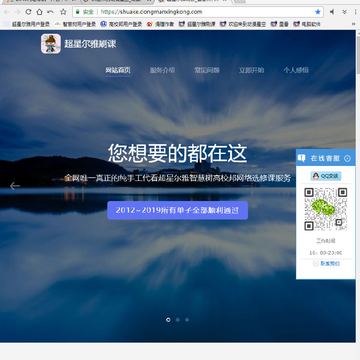Image resolution: width=360 pixels, height=360 pixels.
Task: Click the 2012~2019 purple banner button
Action: pyautogui.click(x=177, y=210)
